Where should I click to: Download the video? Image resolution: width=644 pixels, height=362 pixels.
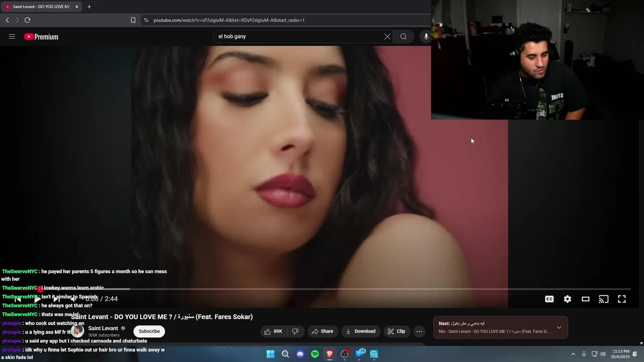coord(360,331)
